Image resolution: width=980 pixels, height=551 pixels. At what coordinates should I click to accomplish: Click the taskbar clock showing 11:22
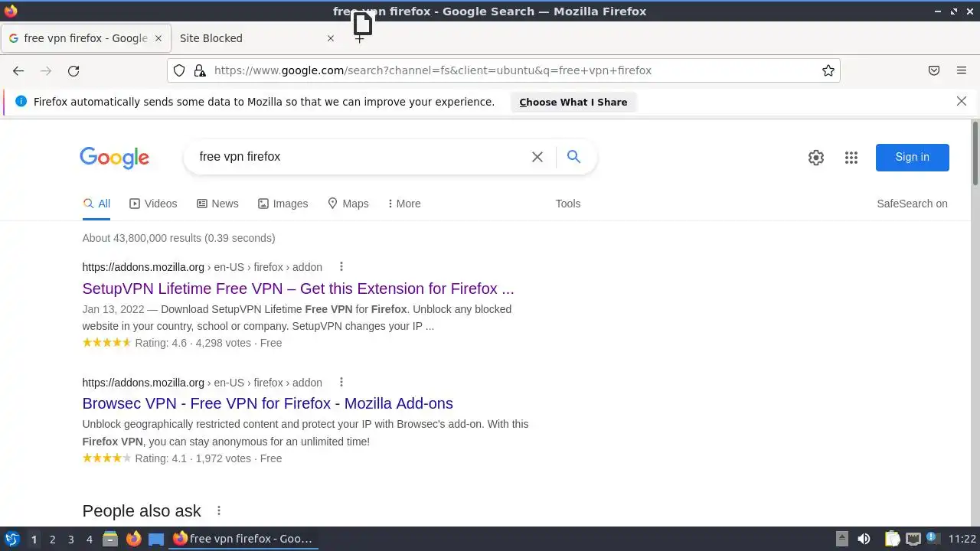(962, 539)
